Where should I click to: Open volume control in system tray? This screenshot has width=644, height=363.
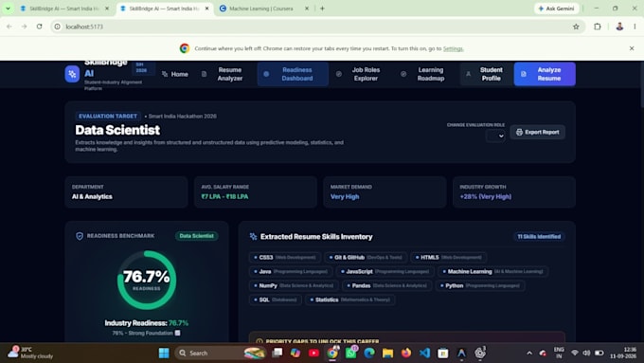pyautogui.click(x=586, y=354)
